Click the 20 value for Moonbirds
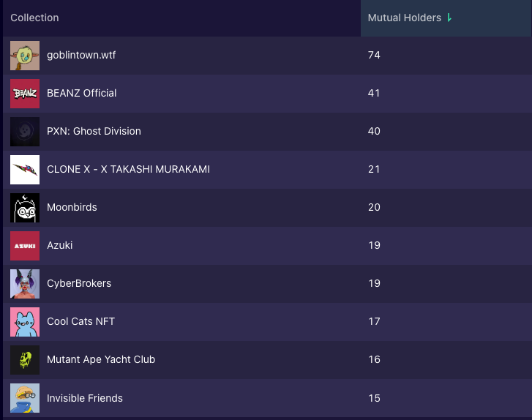532x420 pixels. [374, 207]
